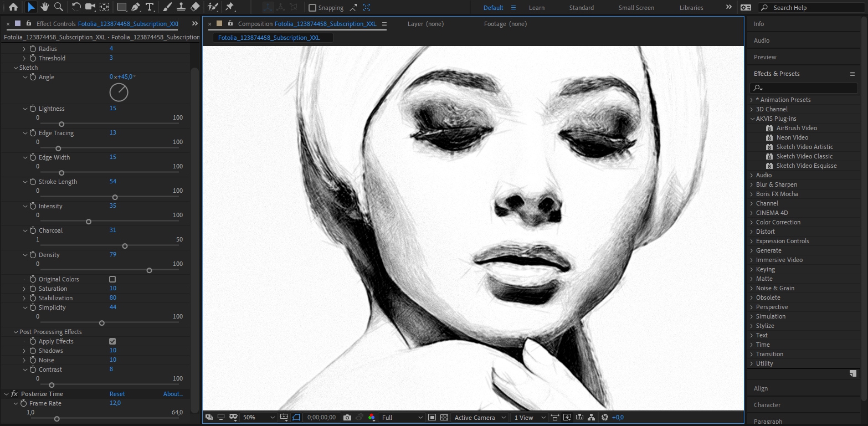The width and height of the screenshot is (868, 426).
Task: Pick the Eraser tool
Action: tap(194, 7)
